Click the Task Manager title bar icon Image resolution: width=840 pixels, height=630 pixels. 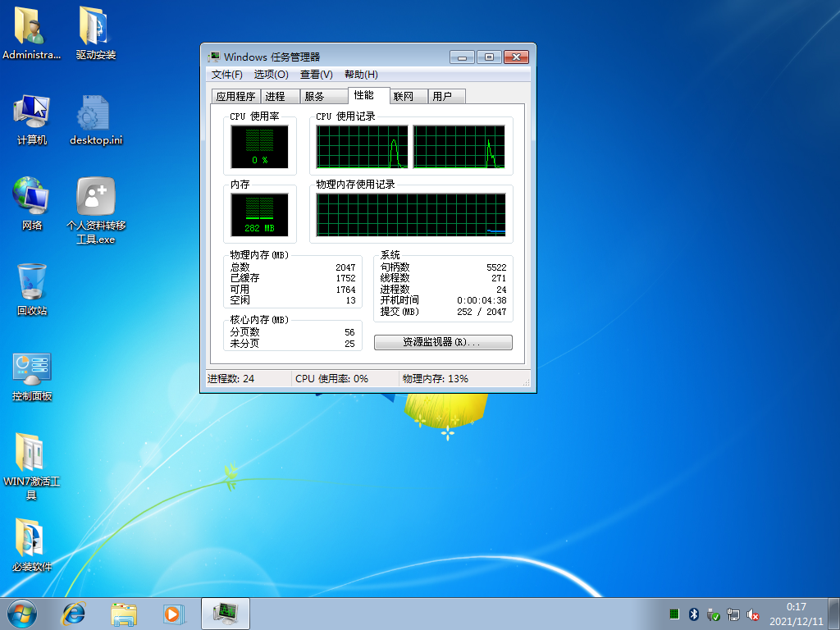tap(214, 57)
